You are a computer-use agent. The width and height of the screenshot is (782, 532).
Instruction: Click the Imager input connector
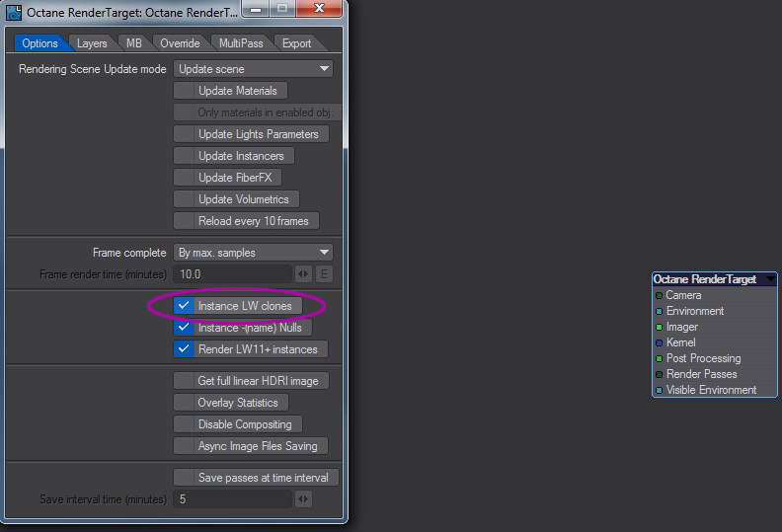pos(659,327)
